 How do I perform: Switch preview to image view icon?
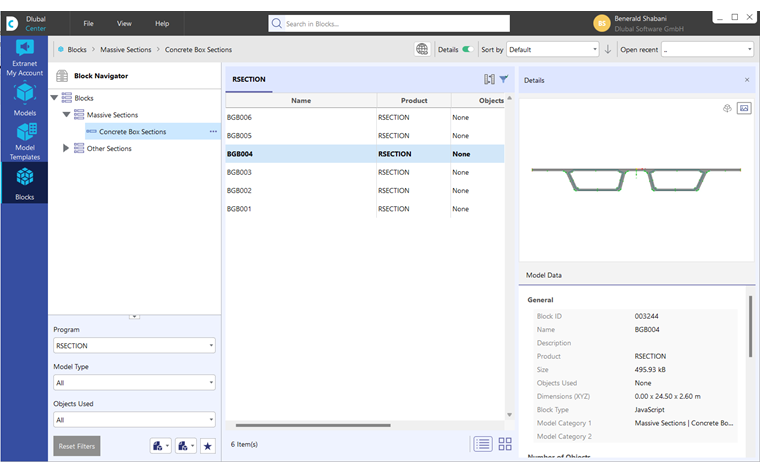(x=744, y=108)
